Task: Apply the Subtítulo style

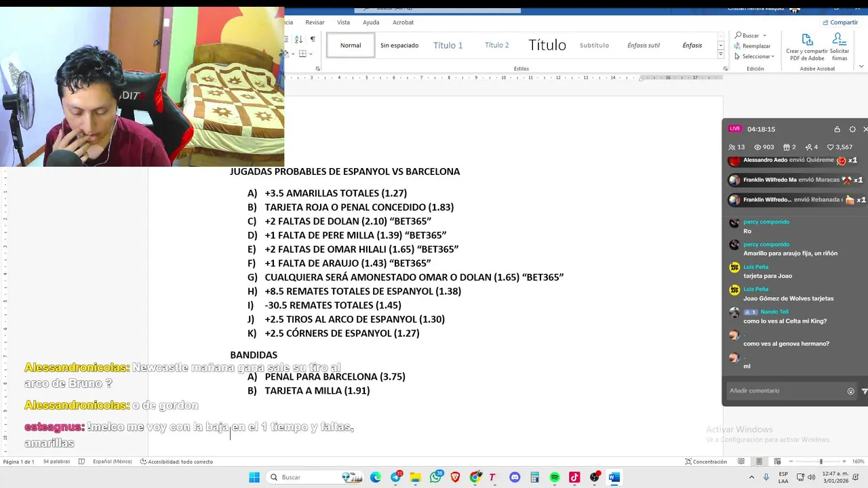Action: [x=594, y=45]
